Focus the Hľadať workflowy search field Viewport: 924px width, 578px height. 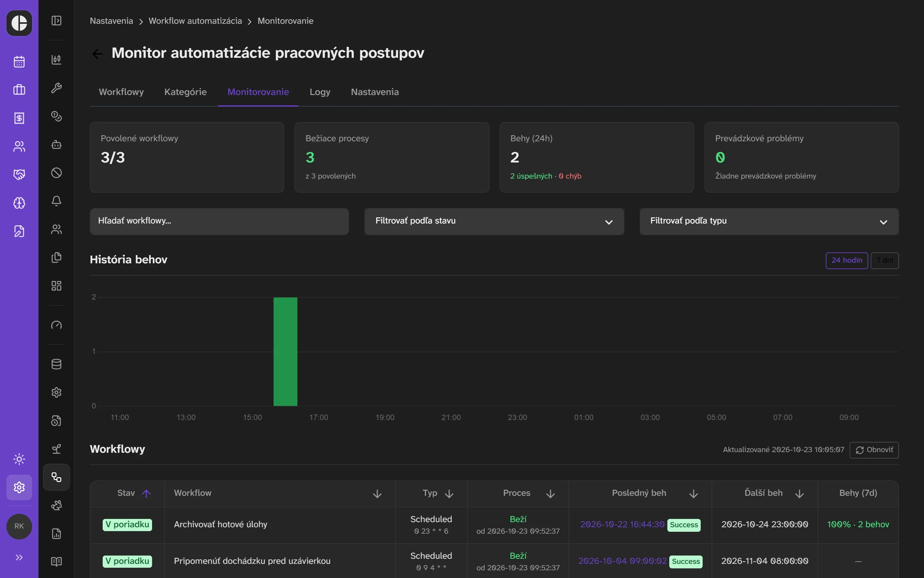tap(219, 221)
